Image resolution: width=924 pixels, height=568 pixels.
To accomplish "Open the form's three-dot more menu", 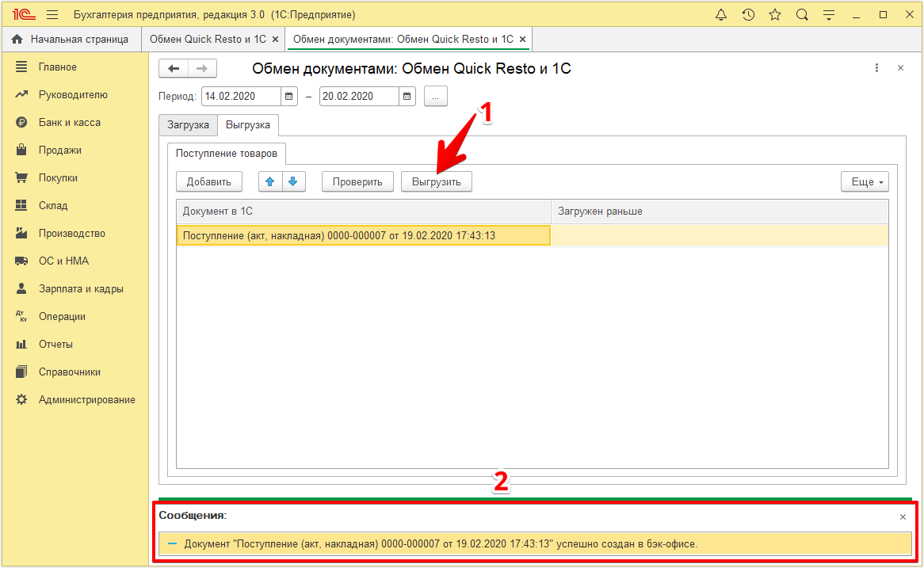I will (x=877, y=68).
